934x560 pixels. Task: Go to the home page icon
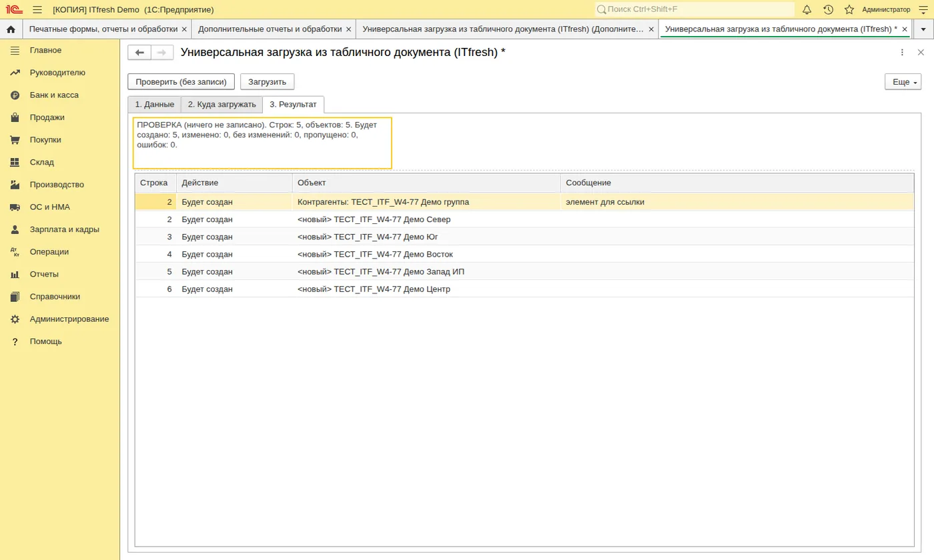point(11,29)
